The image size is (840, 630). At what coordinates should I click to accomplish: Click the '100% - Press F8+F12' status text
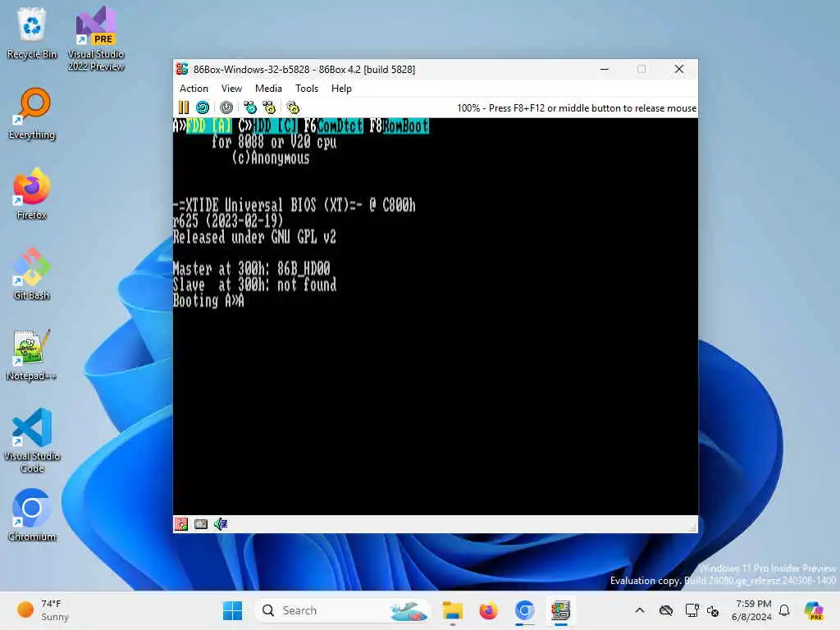(577, 108)
